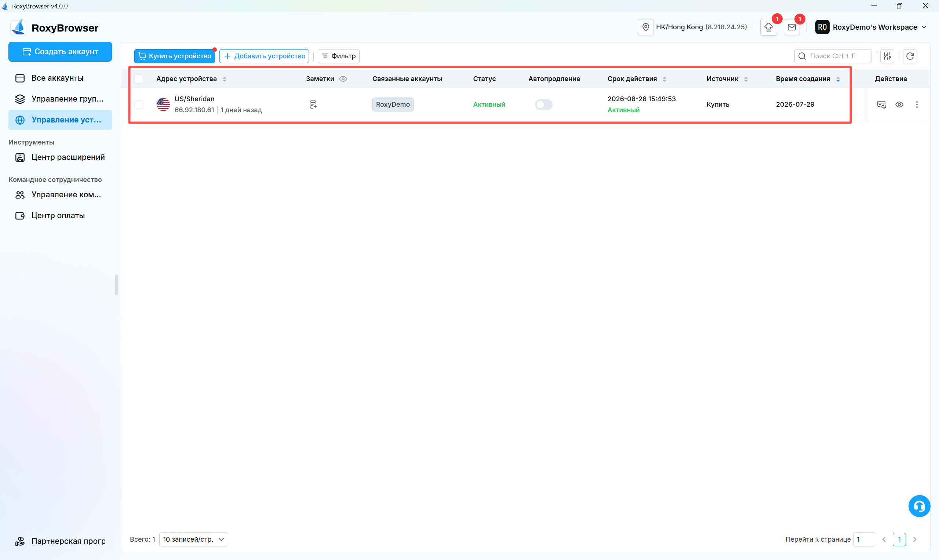
Task: Open Все аккаунты in sidebar
Action: pyautogui.click(x=60, y=78)
